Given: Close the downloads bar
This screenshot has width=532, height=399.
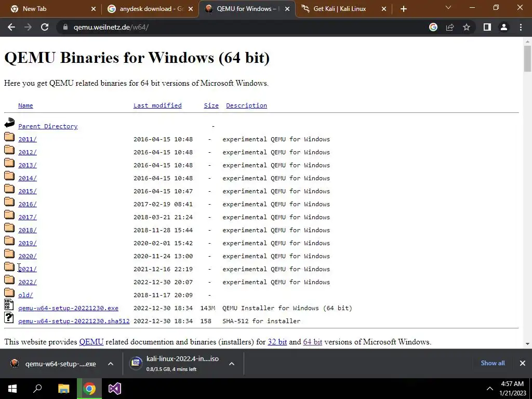Looking at the screenshot, I should [x=523, y=363].
